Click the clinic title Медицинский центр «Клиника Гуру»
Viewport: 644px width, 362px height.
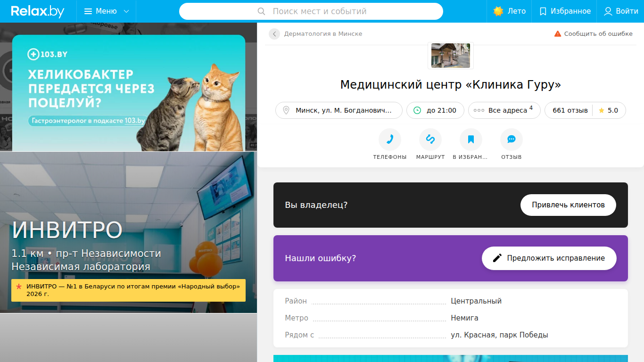pos(451,85)
